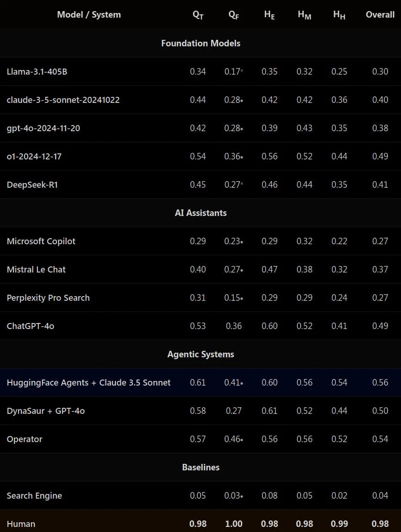The width and height of the screenshot is (401, 532).
Task: Select the Agentic Systems section heading
Action: click(200, 354)
